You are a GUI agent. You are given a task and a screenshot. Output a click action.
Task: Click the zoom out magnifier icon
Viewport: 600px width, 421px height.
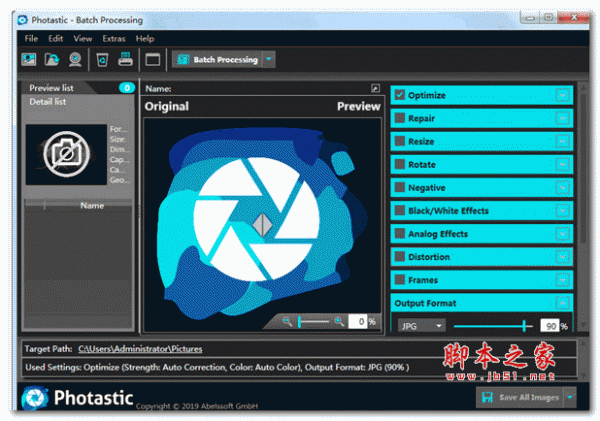[x=287, y=321]
